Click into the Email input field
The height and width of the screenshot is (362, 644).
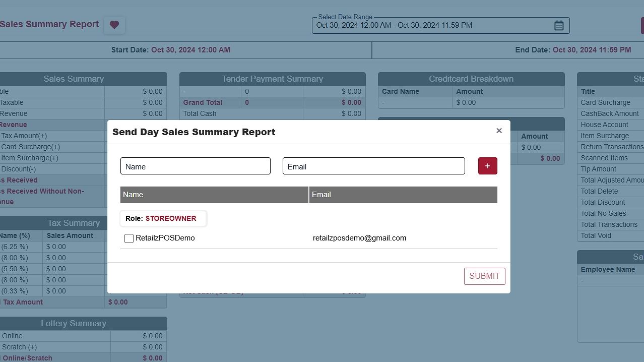pos(373,166)
